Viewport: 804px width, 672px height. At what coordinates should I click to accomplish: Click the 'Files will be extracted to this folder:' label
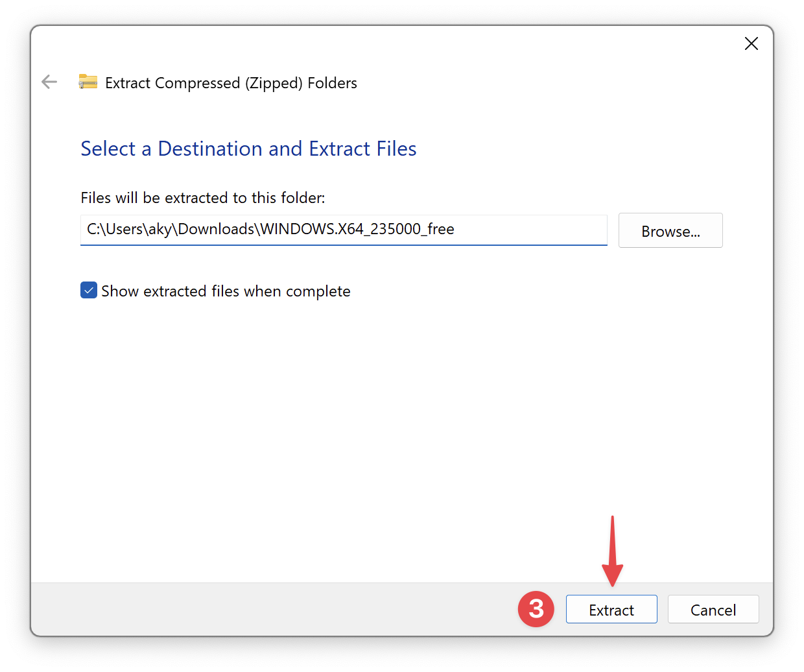click(x=202, y=198)
